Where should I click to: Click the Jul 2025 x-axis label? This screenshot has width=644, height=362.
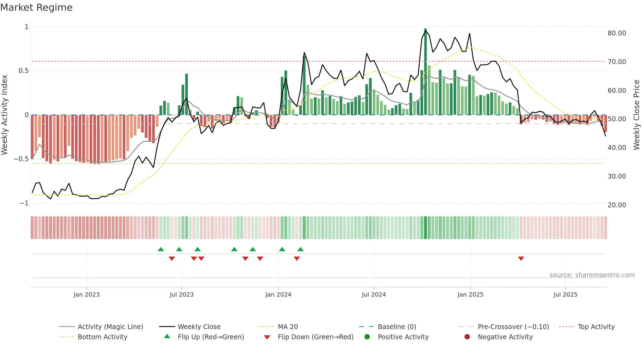click(x=565, y=294)
